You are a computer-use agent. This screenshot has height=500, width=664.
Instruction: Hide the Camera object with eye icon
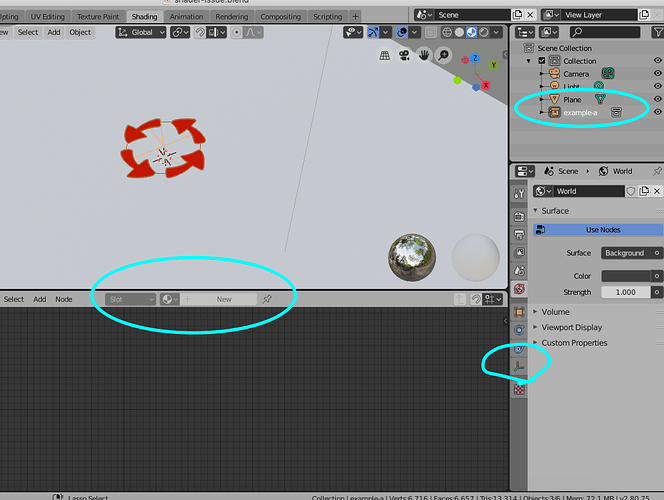tap(657, 73)
